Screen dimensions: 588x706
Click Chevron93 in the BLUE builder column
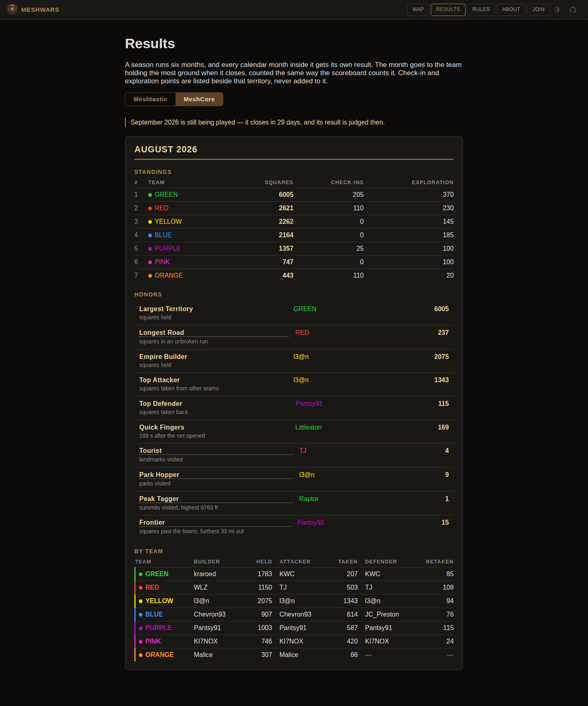coord(210,614)
